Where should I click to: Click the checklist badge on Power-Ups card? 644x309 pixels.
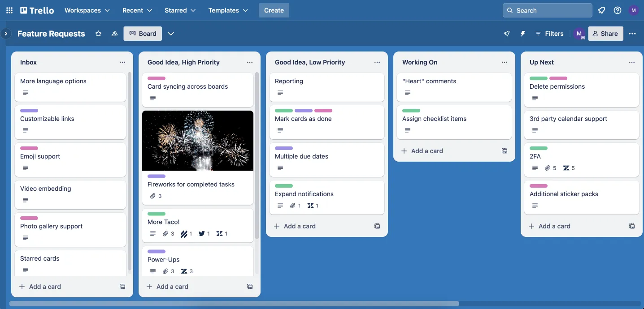click(x=184, y=271)
